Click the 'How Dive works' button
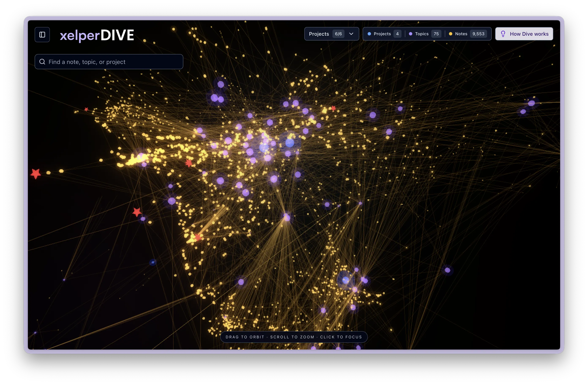Image resolution: width=588 pixels, height=385 pixels. coord(524,34)
